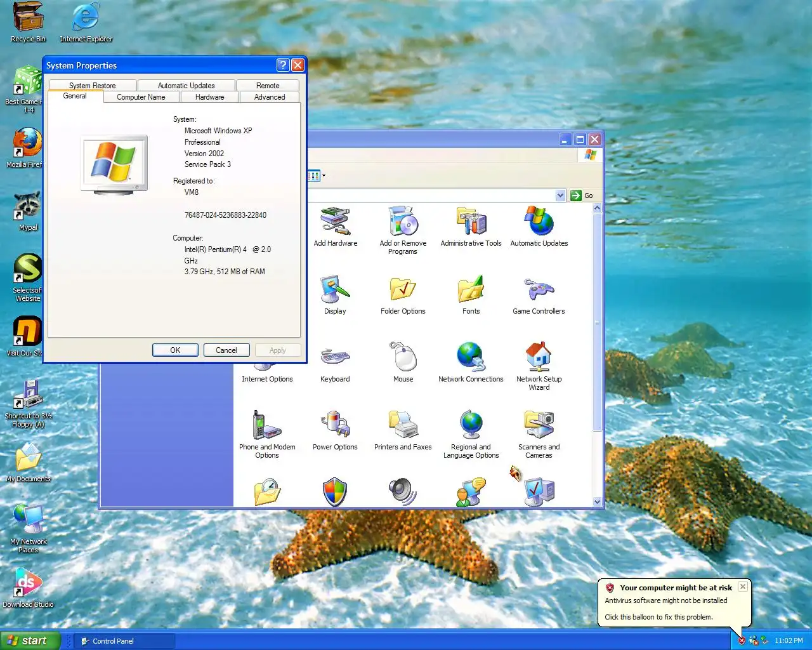
Task: Select Selectsoft Website desktop shortcut
Action: point(27,277)
